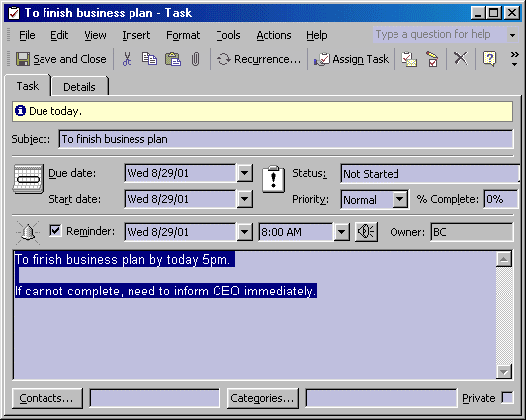Click the reminder sound speaker icon
Image resolution: width=526 pixels, height=420 pixels.
pyautogui.click(x=366, y=232)
